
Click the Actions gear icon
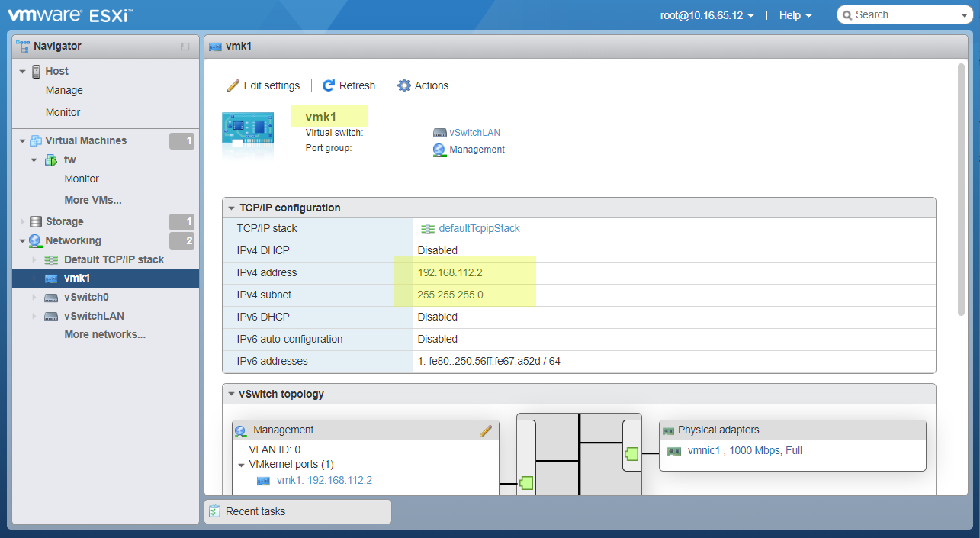point(404,85)
